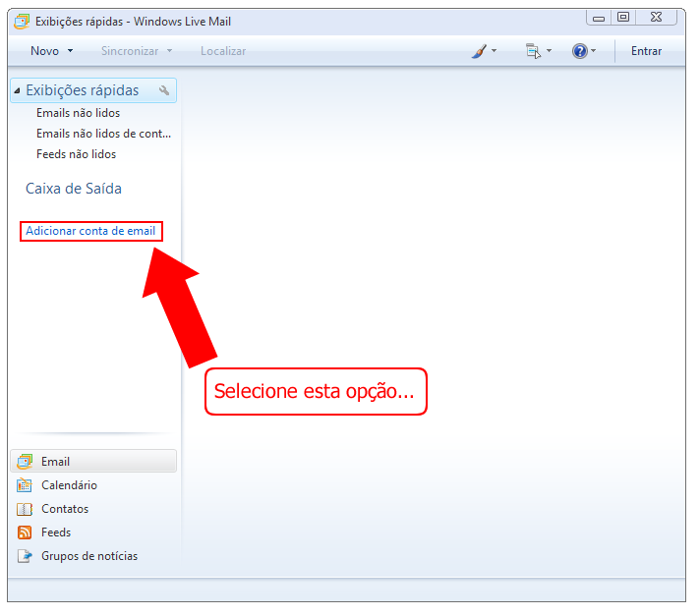
Task: Open Feeds não lidos view
Action: coord(76,154)
